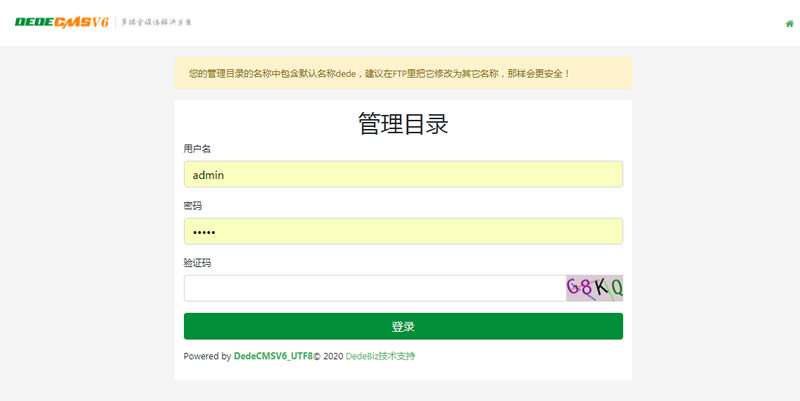Click the 密码 label
This screenshot has height=401, width=800.
coord(192,205)
